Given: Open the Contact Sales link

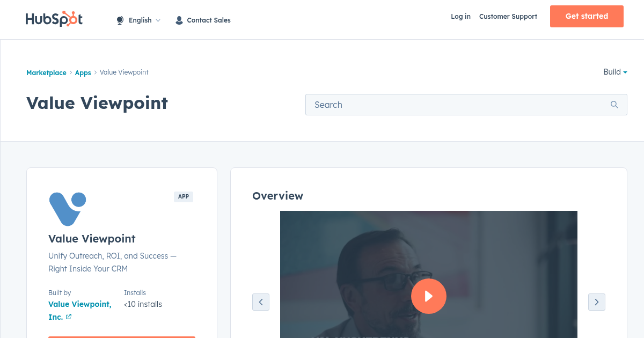Looking at the screenshot, I should click(x=209, y=20).
